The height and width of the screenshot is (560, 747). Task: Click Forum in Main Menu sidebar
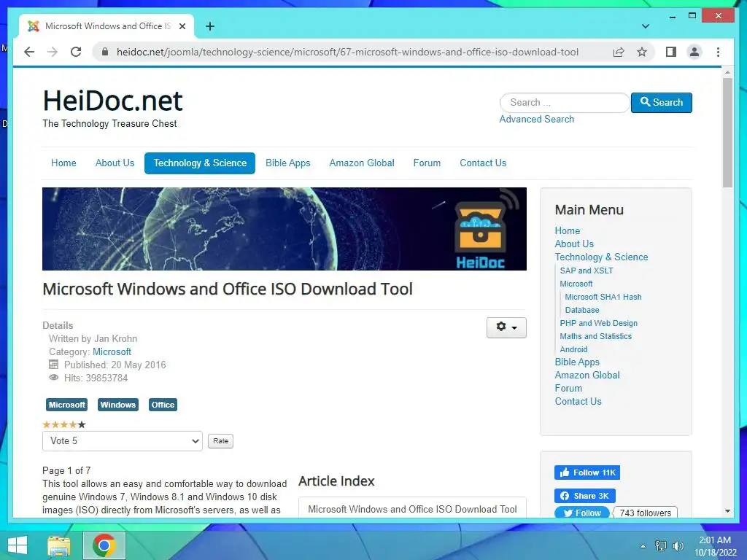click(x=568, y=388)
